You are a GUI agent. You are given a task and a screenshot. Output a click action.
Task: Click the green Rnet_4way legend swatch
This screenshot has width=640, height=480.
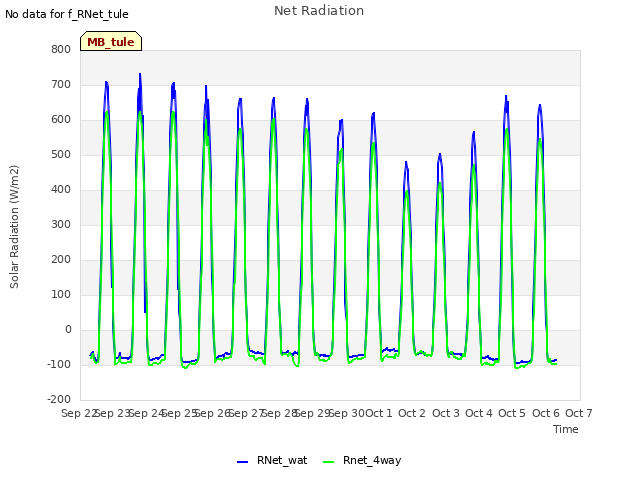pos(329,462)
